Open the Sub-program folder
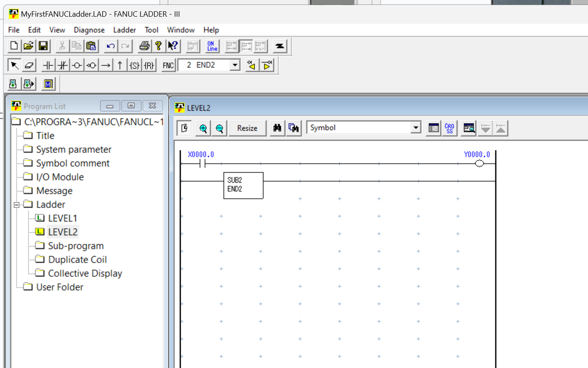The image size is (588, 368). click(76, 246)
